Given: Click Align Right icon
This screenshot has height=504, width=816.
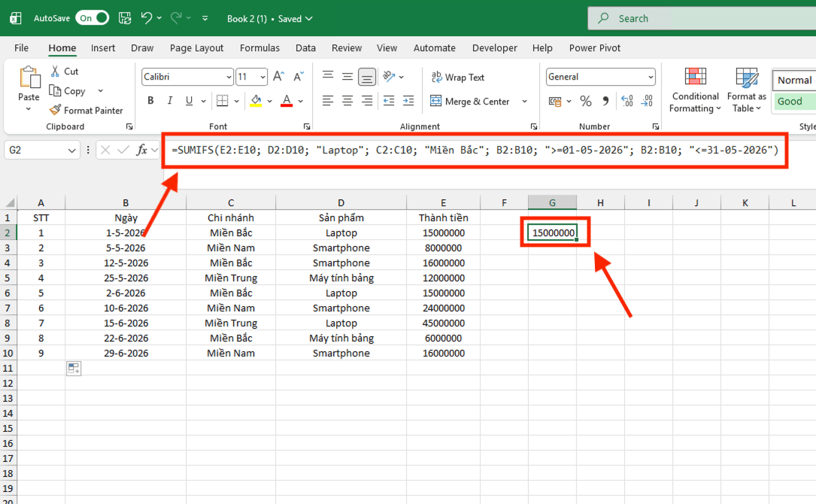Looking at the screenshot, I should [x=367, y=101].
